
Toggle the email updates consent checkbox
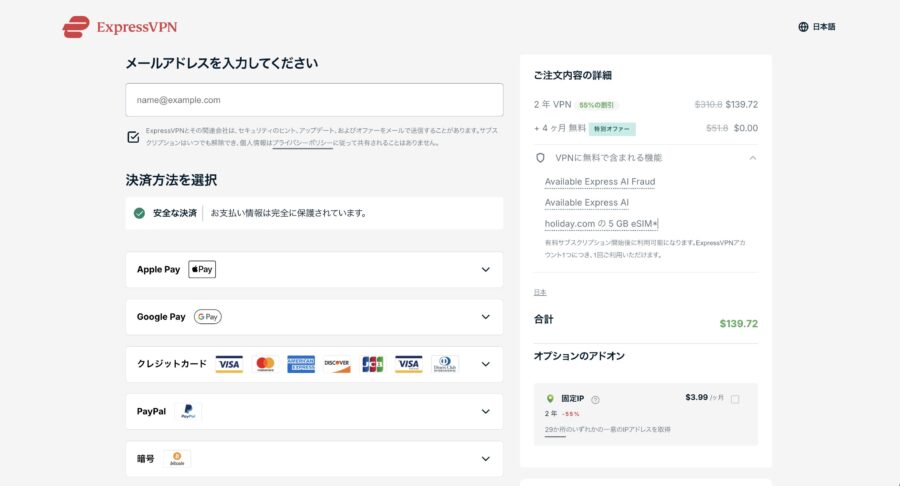[133, 137]
